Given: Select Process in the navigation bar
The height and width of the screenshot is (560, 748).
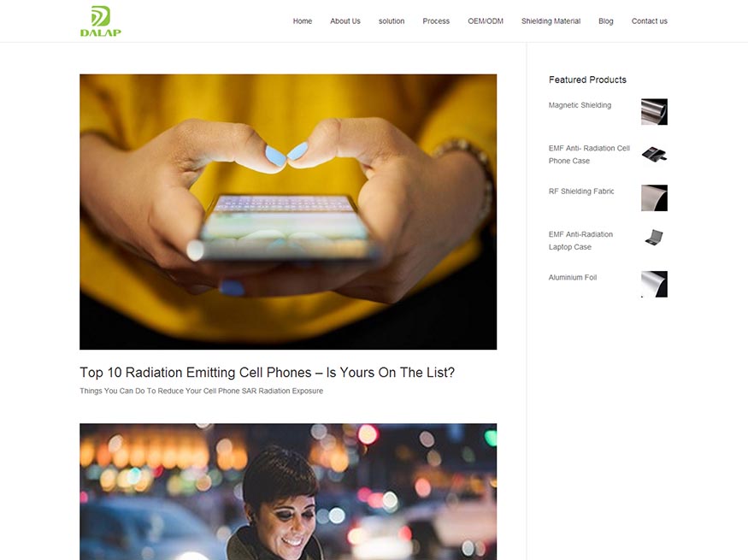Looking at the screenshot, I should [436, 21].
